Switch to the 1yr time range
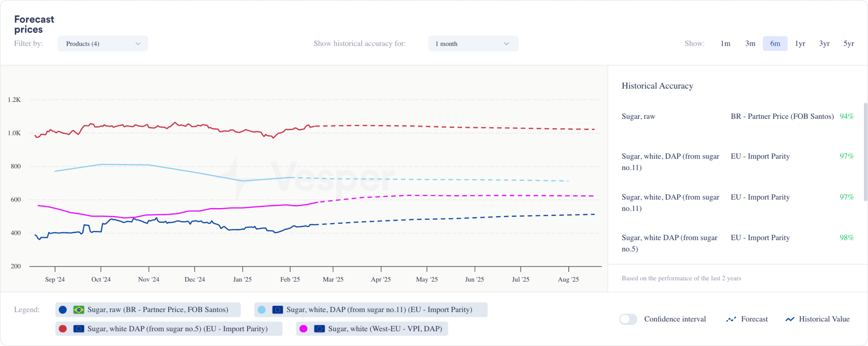Viewport: 868px width, 346px height. coord(800,43)
